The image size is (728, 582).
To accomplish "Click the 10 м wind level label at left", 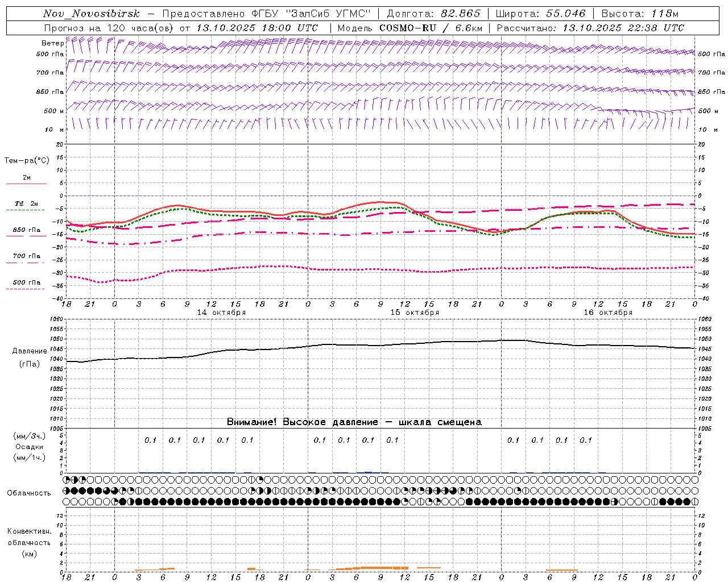I will (x=54, y=130).
